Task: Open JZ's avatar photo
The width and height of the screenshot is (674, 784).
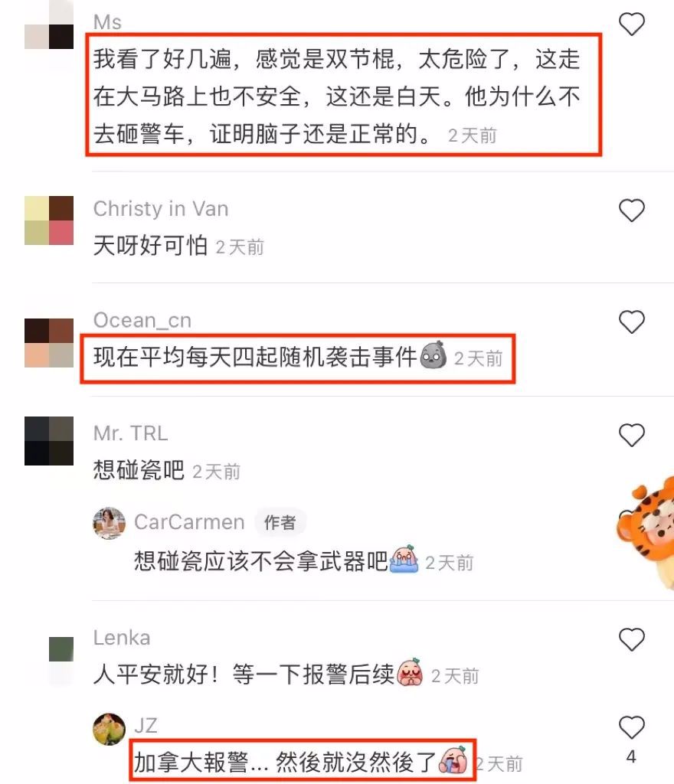Action: pos(109,729)
